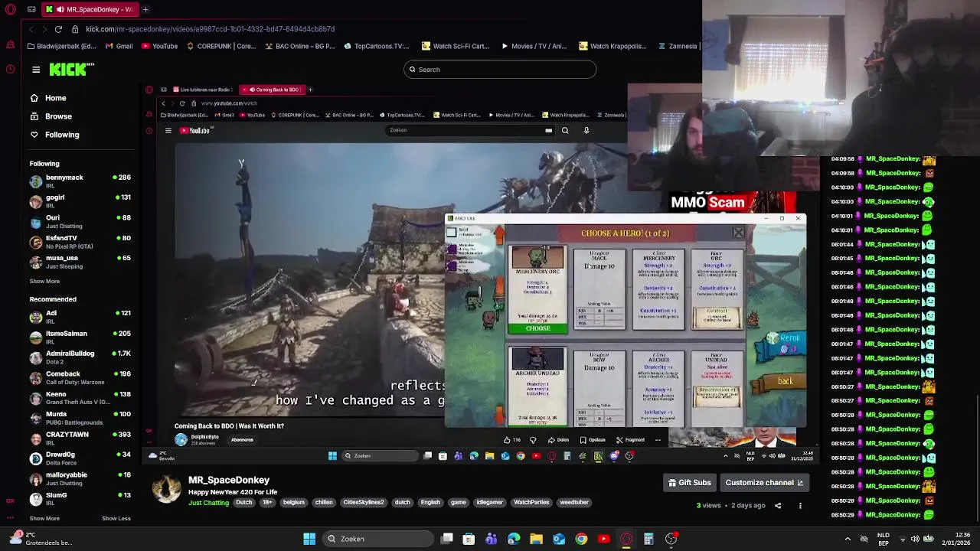Open Task View on the taskbar

[447, 539]
